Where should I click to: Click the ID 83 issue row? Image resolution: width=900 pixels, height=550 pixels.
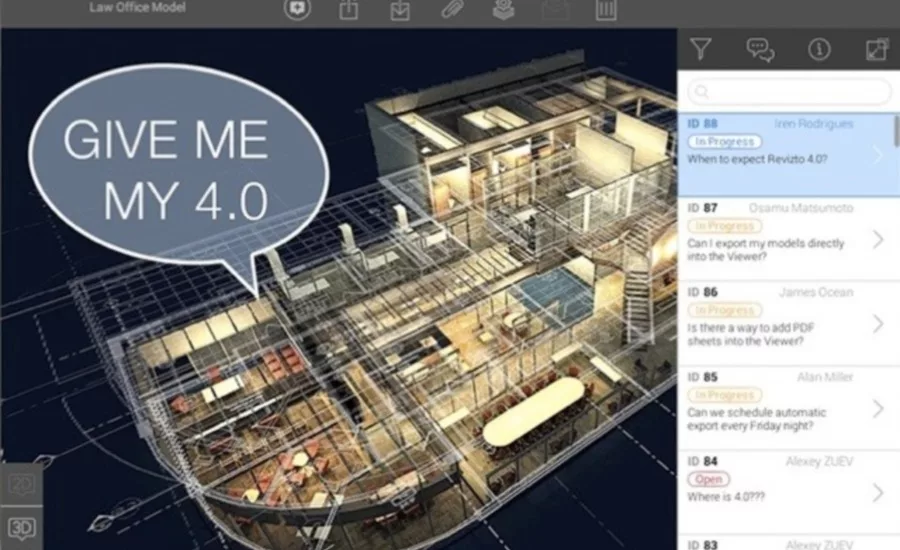point(789,543)
